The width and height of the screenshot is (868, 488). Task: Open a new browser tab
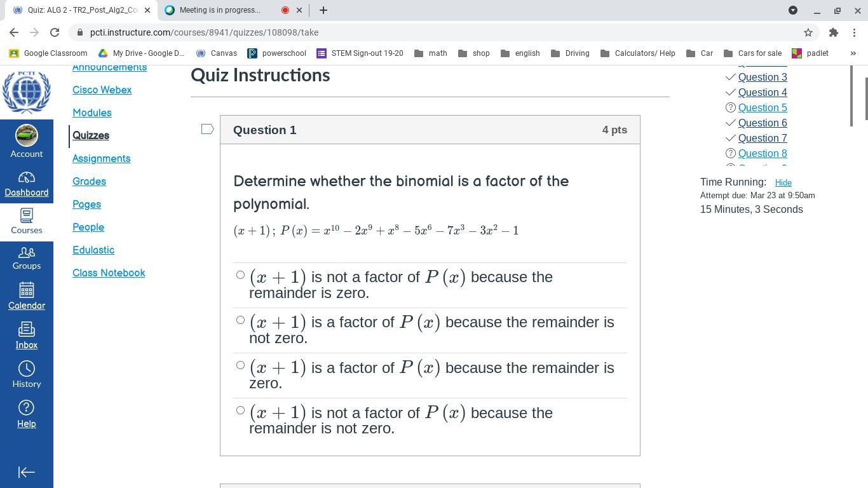323,10
